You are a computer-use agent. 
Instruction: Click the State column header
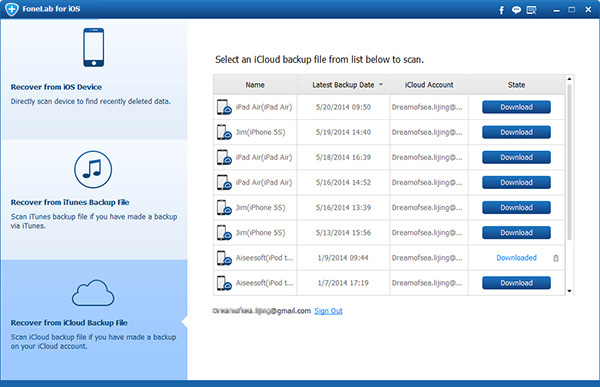(x=517, y=85)
